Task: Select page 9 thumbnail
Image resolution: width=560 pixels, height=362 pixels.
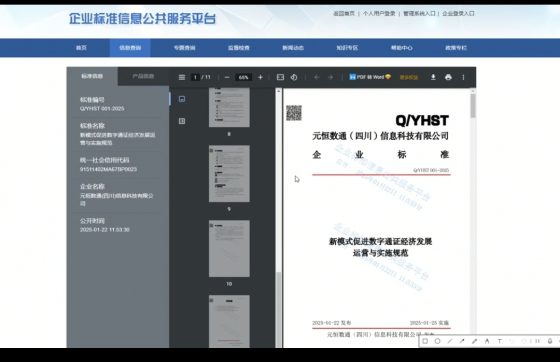Action: click(229, 174)
